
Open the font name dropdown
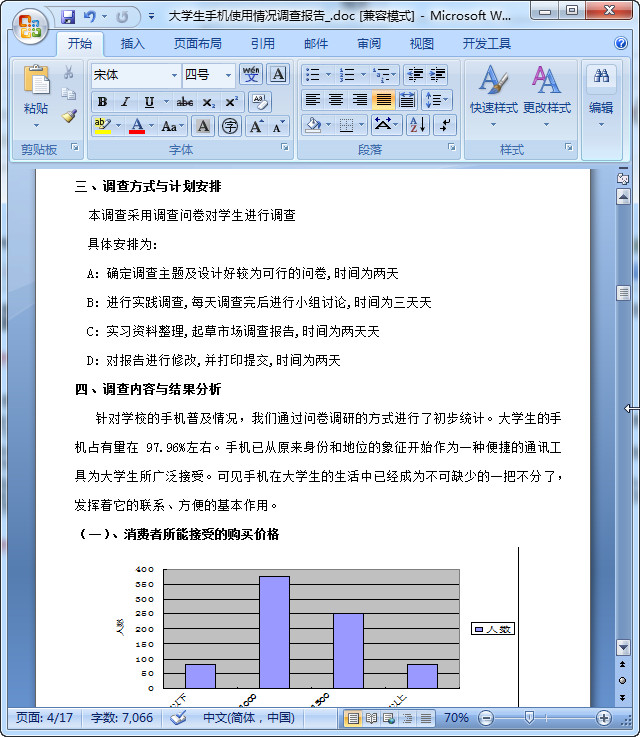click(x=174, y=75)
